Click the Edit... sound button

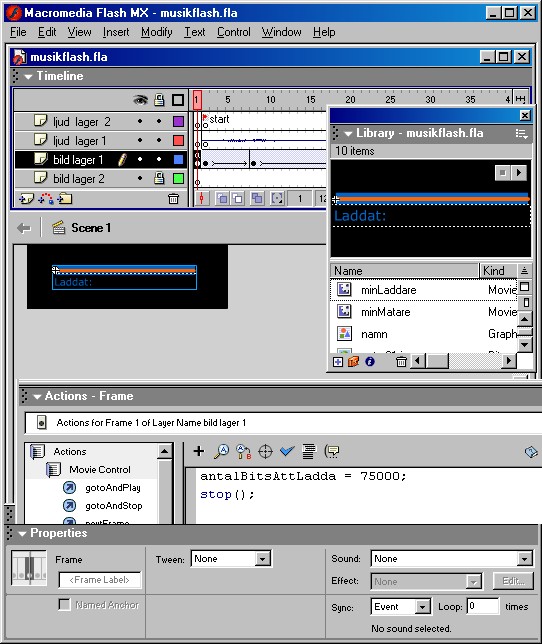pyautogui.click(x=513, y=581)
